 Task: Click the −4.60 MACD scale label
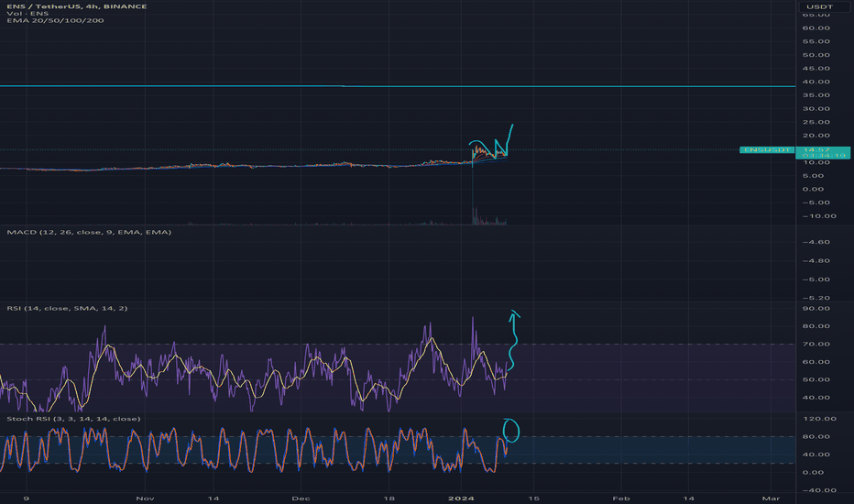[816, 242]
